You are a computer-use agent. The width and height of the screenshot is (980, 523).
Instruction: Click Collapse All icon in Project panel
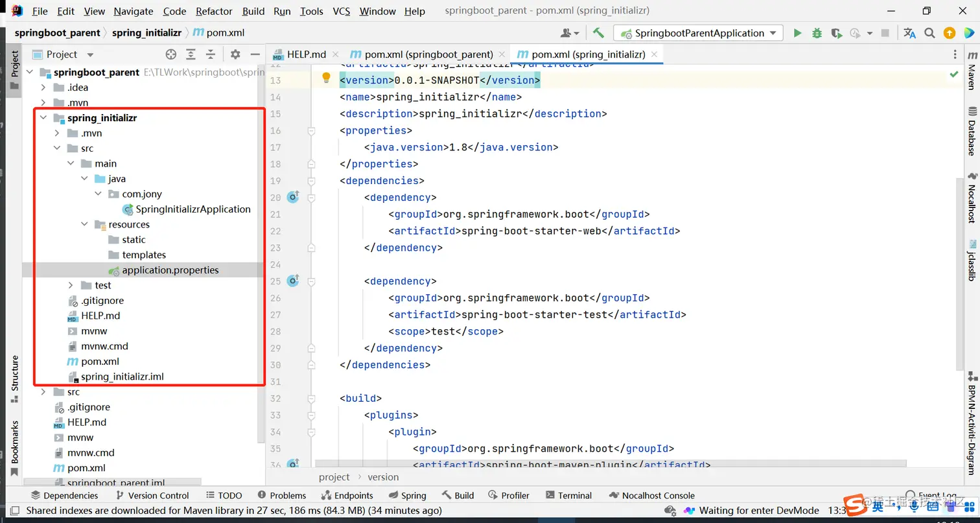tap(211, 54)
